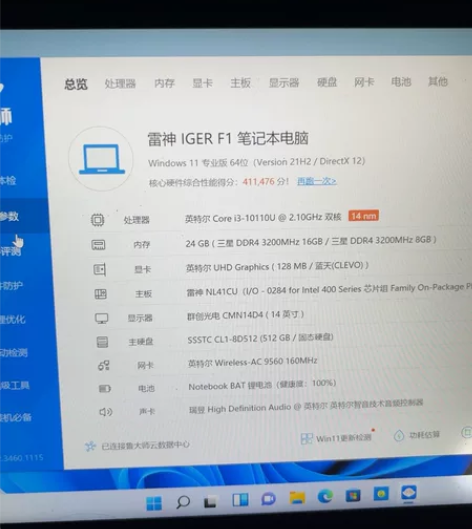Open 功耗估算 power estimate
This screenshot has width=472, height=529.
(x=417, y=435)
